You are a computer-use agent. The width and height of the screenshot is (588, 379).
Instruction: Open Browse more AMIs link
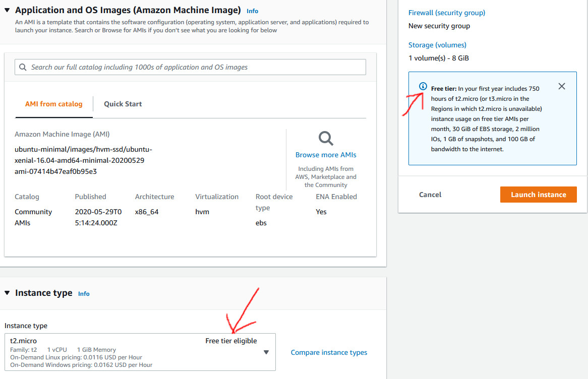[325, 155]
